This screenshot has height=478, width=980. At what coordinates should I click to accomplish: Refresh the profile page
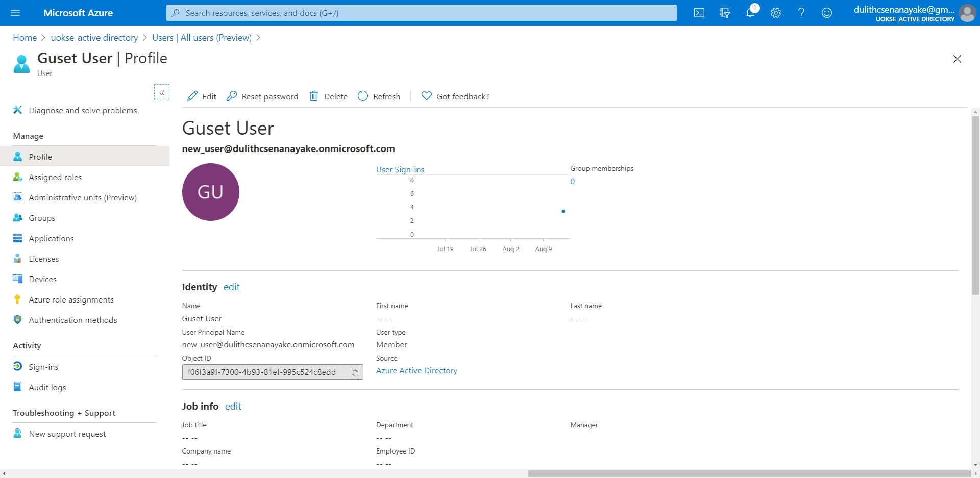(x=379, y=96)
